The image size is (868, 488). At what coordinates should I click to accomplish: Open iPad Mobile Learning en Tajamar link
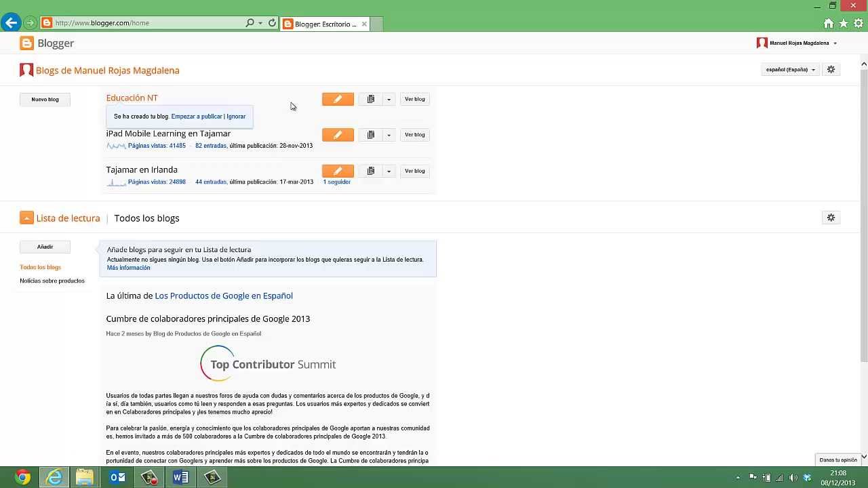coord(168,134)
